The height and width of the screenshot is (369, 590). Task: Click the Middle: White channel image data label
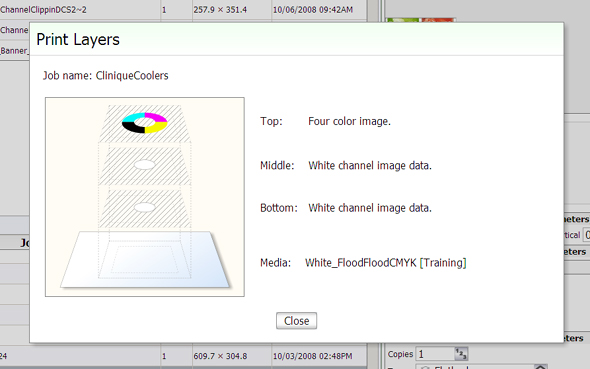pyautogui.click(x=346, y=166)
